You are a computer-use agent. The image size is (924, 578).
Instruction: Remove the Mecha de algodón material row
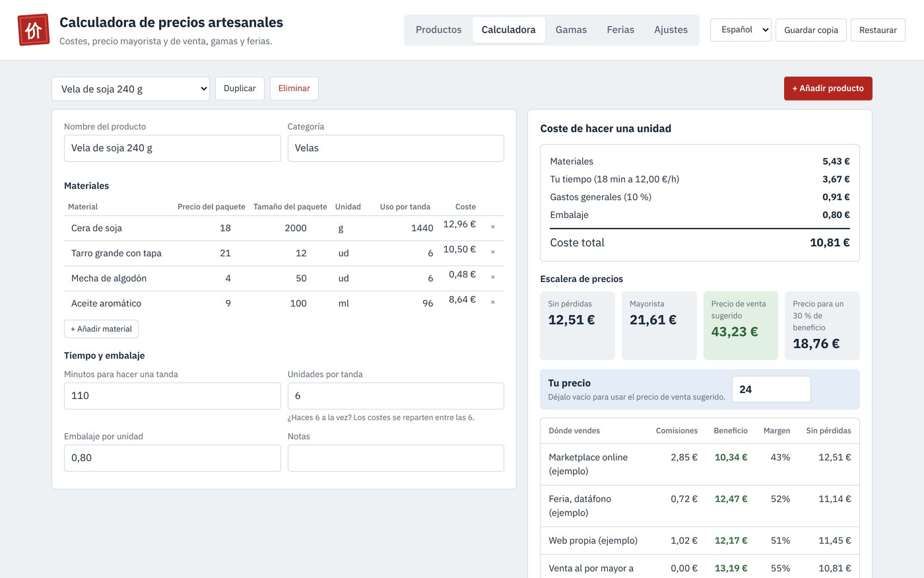(x=493, y=277)
